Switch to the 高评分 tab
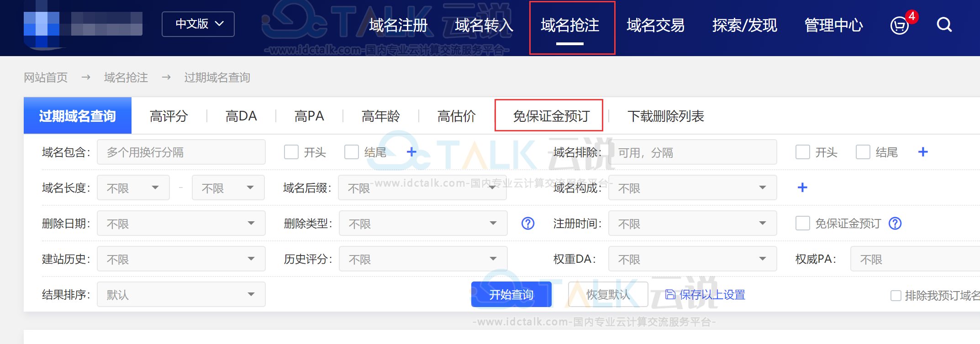The height and width of the screenshot is (344, 980). [x=169, y=116]
